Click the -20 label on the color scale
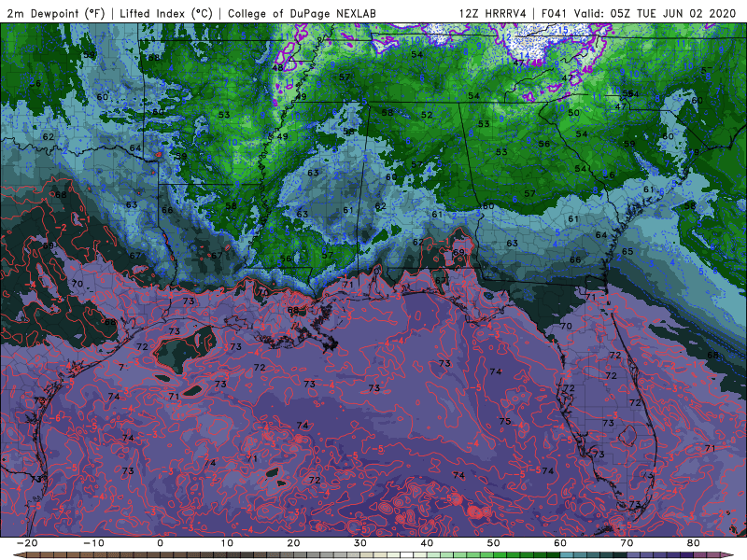747x560 pixels. (27, 543)
